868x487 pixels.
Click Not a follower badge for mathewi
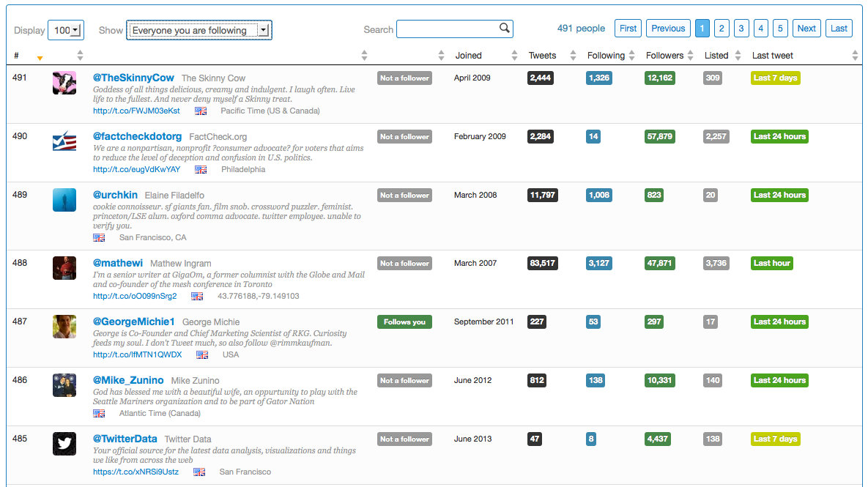(404, 264)
